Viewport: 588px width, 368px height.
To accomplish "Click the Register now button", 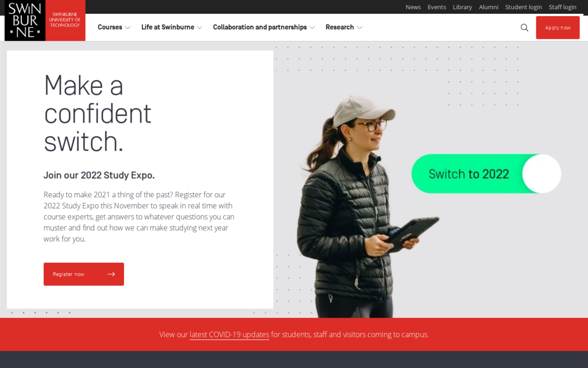I will [x=84, y=274].
